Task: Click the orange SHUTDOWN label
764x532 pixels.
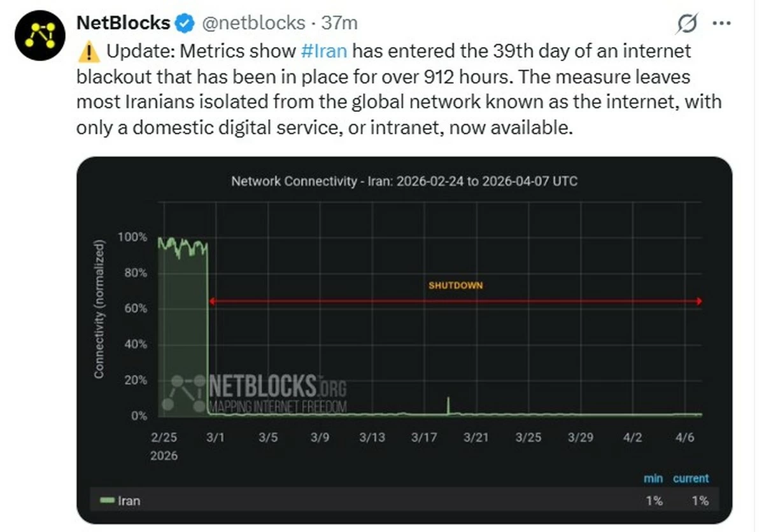Action: click(456, 285)
